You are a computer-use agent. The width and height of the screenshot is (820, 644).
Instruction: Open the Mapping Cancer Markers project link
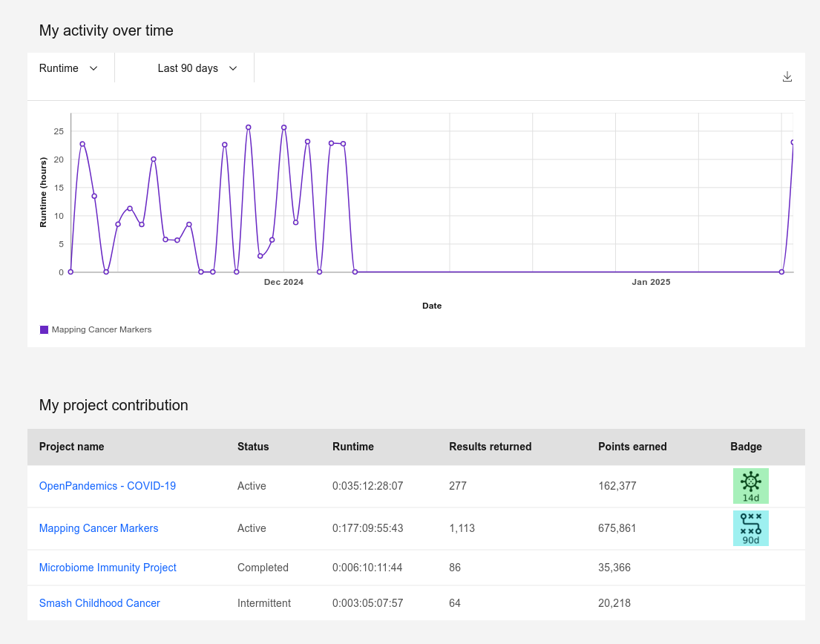click(99, 528)
